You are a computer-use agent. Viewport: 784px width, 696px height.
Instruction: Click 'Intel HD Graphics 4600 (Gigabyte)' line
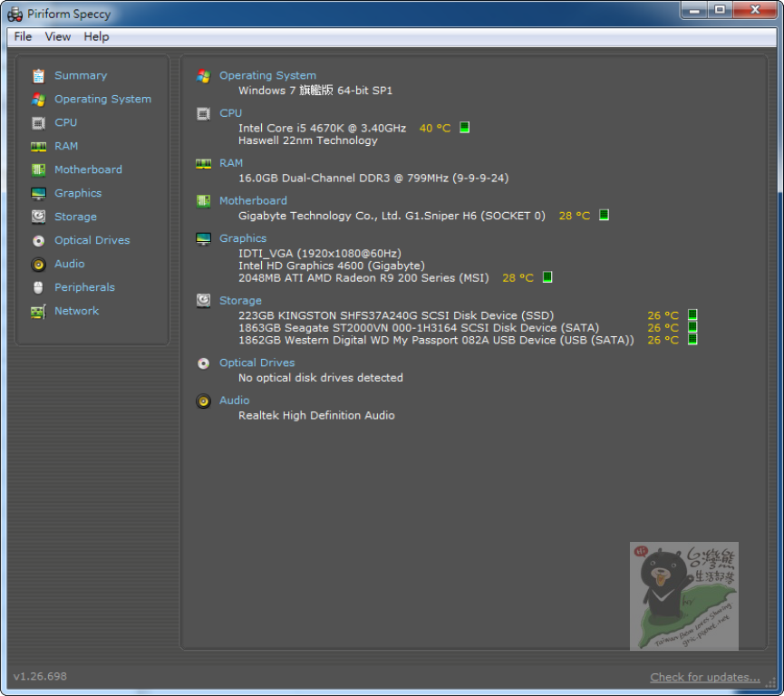click(332, 266)
